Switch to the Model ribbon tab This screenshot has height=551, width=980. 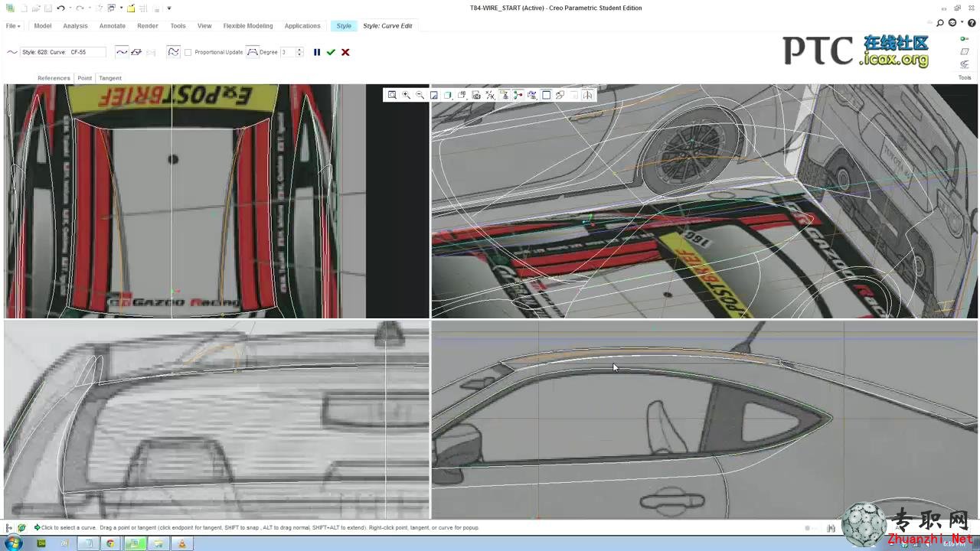click(43, 26)
